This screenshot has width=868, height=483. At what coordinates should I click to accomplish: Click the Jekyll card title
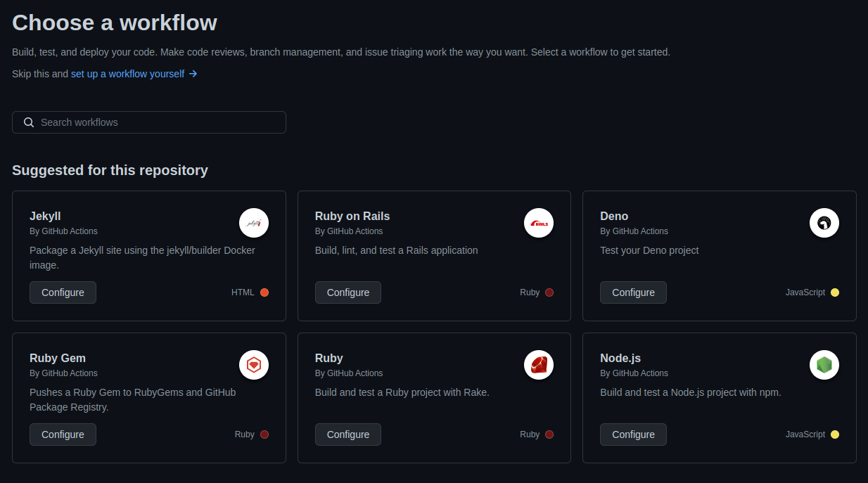coord(45,217)
